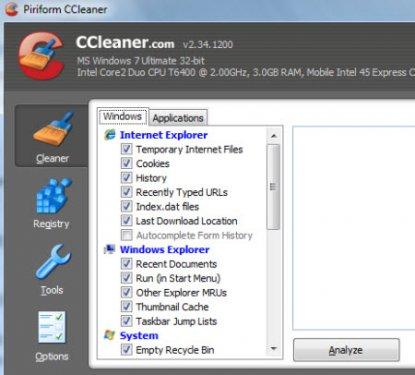Click the Internet Explorer group icon

[x=110, y=135]
